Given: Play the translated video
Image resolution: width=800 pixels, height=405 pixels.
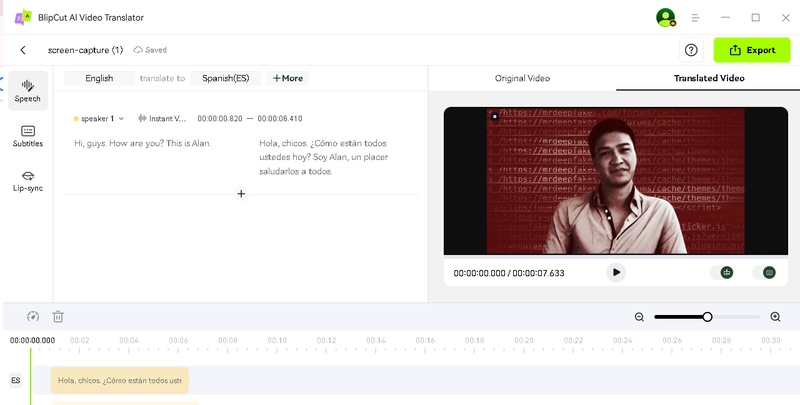Looking at the screenshot, I should pos(616,272).
